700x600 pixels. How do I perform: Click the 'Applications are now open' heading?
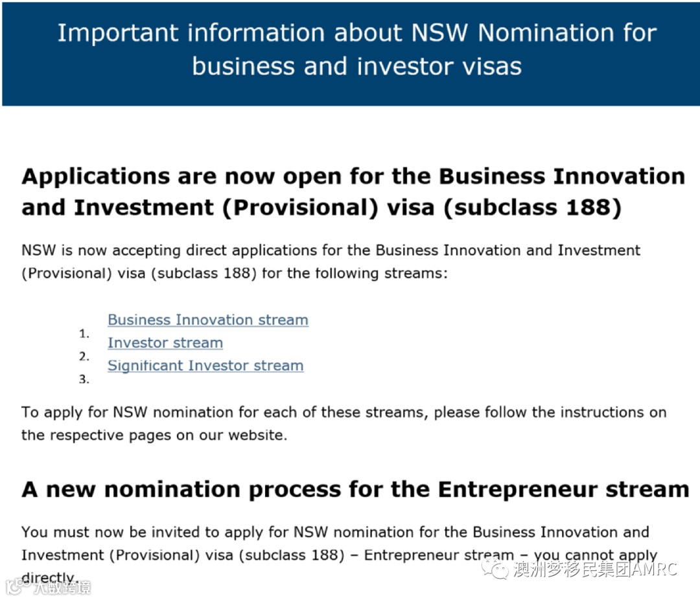pyautogui.click(x=353, y=191)
